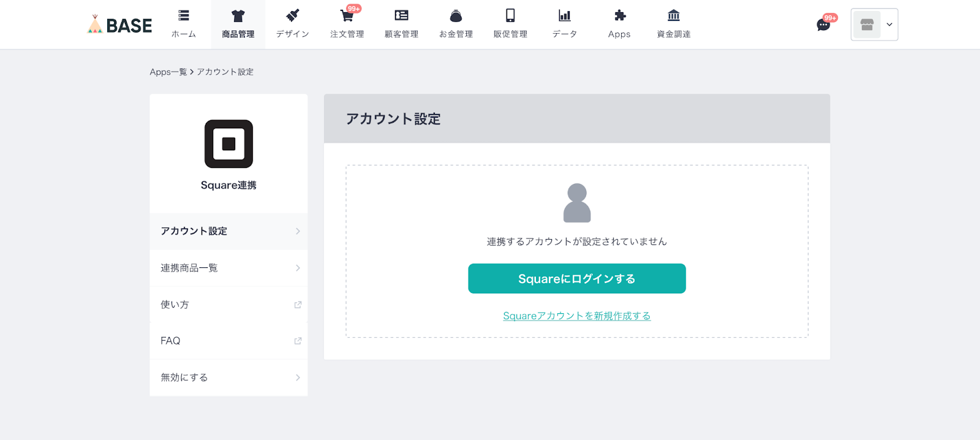Viewport: 980px width, 440px height.
Task: Click the Square連携 app logo
Action: pyautogui.click(x=228, y=144)
